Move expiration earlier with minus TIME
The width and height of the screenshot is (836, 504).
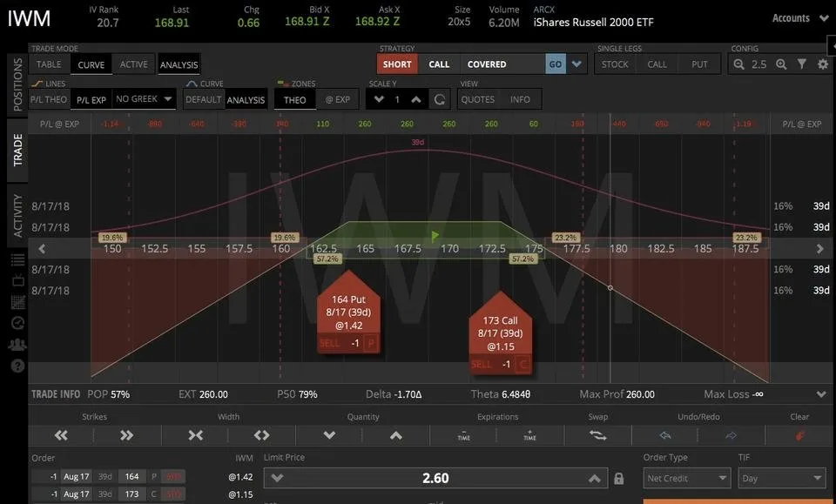pos(464,435)
